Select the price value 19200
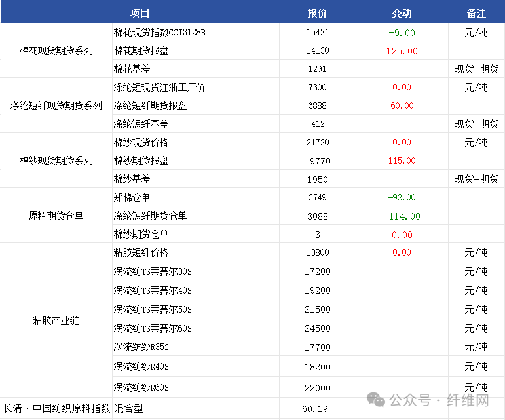The height and width of the screenshot is (420, 505). pos(318,290)
